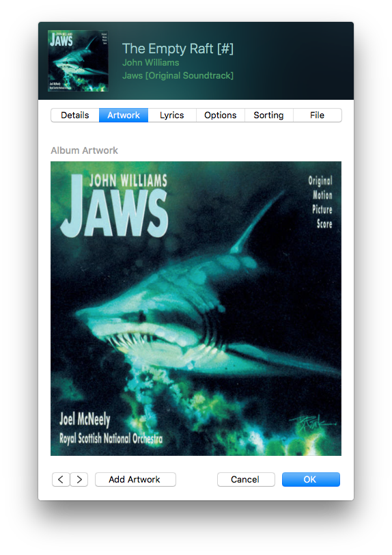Open the Sorting tab
Viewport: 392px width, 555px height.
[x=269, y=115]
